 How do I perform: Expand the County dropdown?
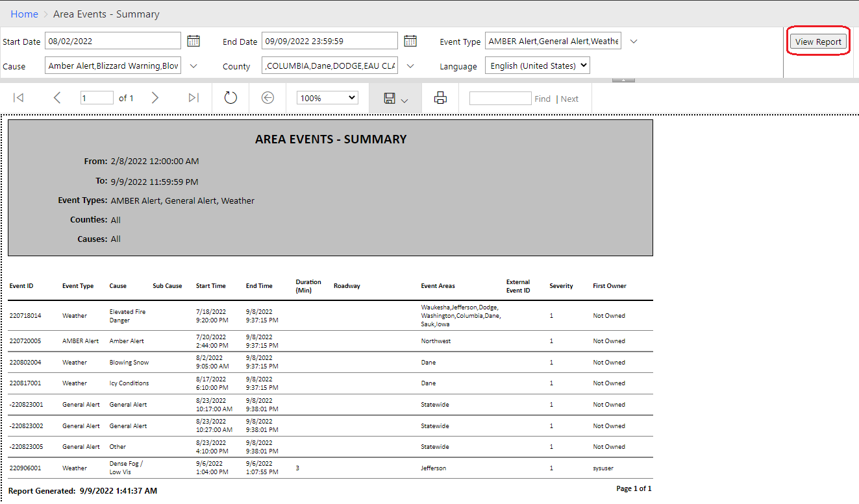(410, 66)
